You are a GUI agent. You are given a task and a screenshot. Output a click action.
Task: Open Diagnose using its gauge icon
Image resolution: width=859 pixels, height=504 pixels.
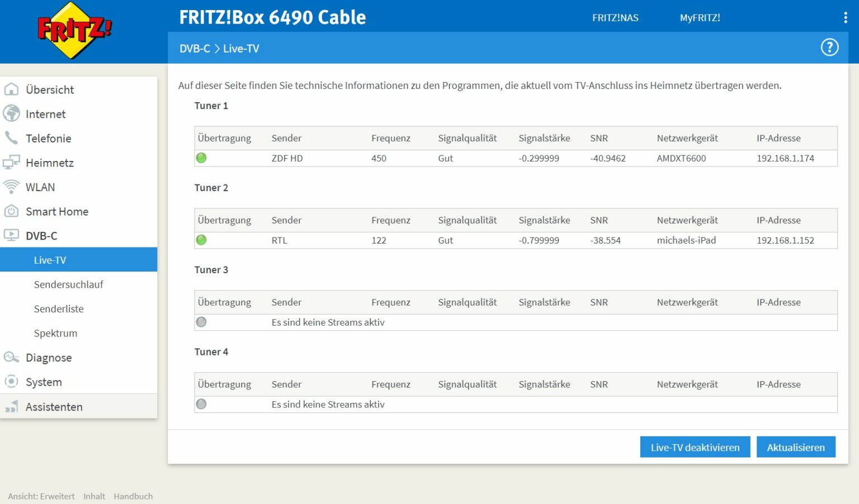(x=11, y=358)
